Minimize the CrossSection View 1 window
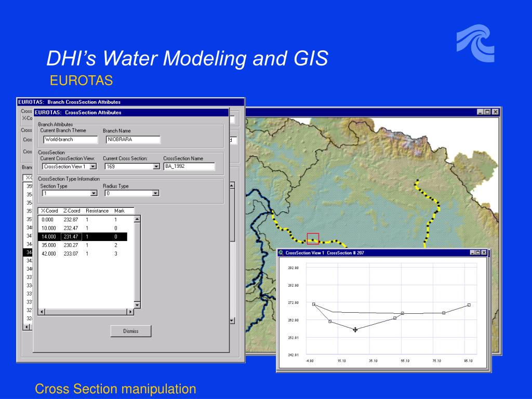 pos(472,253)
